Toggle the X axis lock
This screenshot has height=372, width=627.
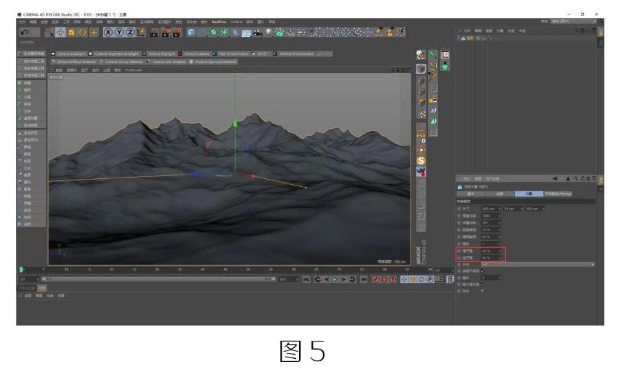tap(108, 32)
